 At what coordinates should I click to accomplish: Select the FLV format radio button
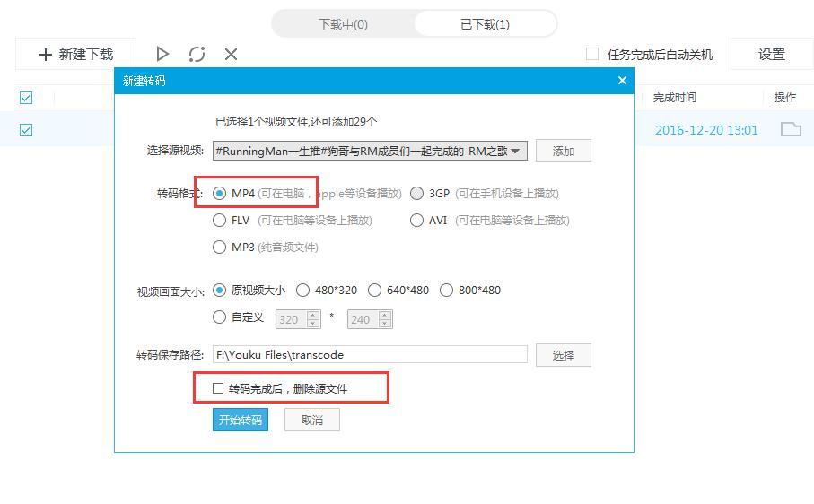click(219, 220)
